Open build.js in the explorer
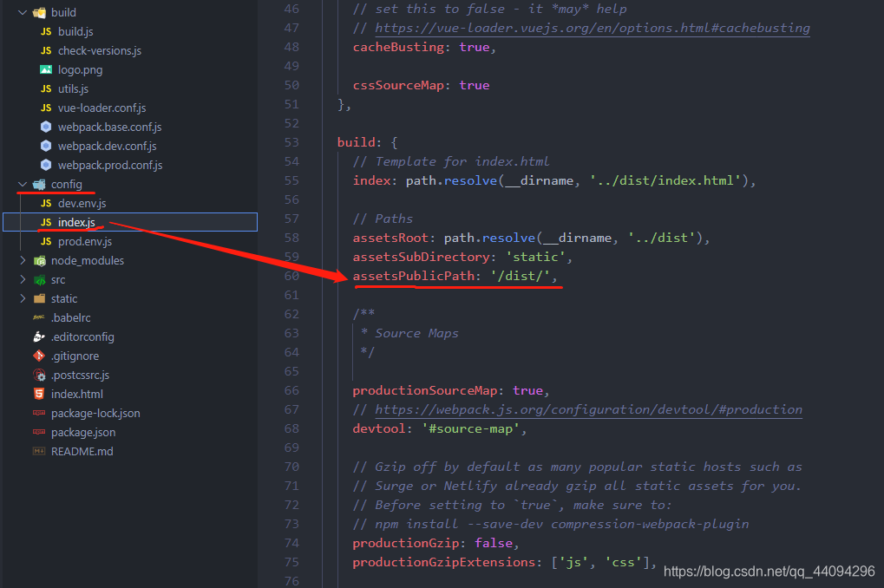The width and height of the screenshot is (884, 588). coord(75,31)
